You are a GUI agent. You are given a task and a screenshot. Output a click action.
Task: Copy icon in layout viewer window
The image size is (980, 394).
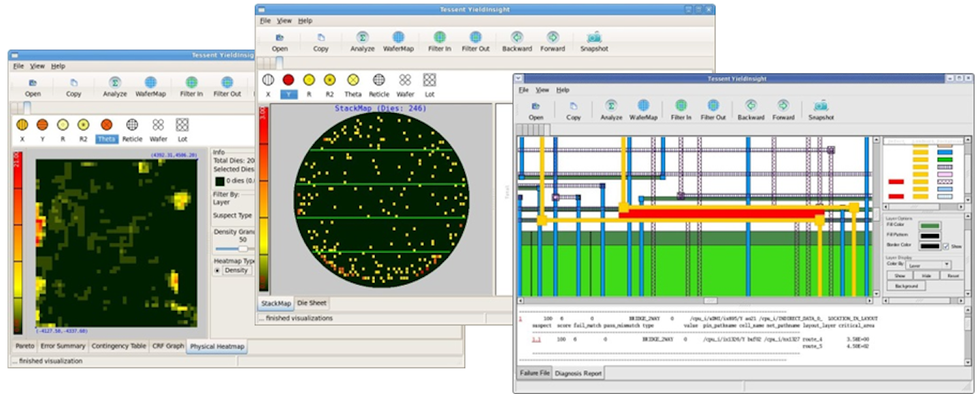point(574,106)
